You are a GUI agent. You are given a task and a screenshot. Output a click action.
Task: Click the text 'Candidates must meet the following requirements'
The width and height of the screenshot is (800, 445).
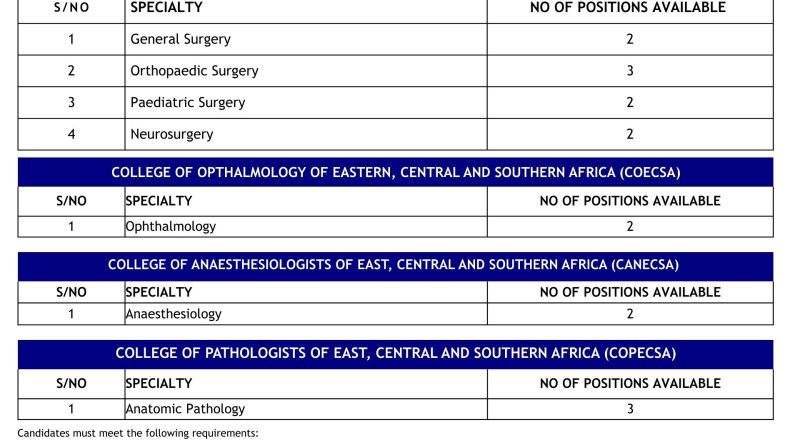pyautogui.click(x=138, y=433)
